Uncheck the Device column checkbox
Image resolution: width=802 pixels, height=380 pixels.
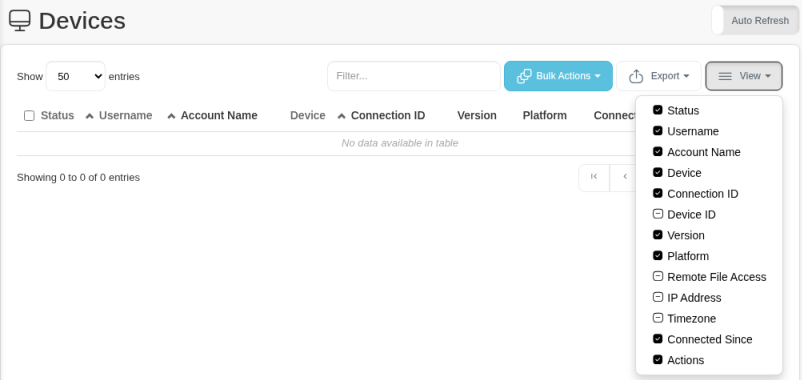658,172
